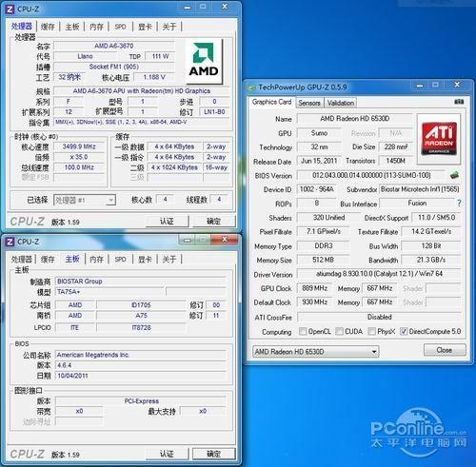The height and width of the screenshot is (467, 476).
Task: Select SPD tab in top CPU-Z window
Action: point(120,27)
